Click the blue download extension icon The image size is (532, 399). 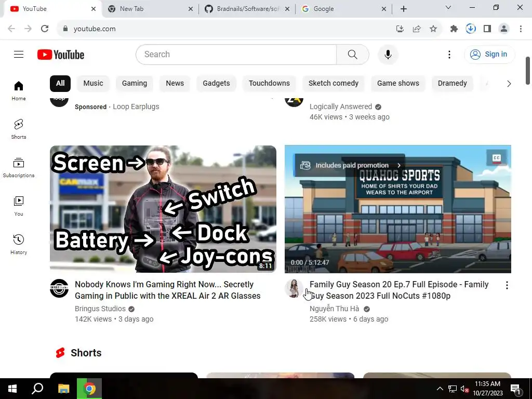pos(471,29)
